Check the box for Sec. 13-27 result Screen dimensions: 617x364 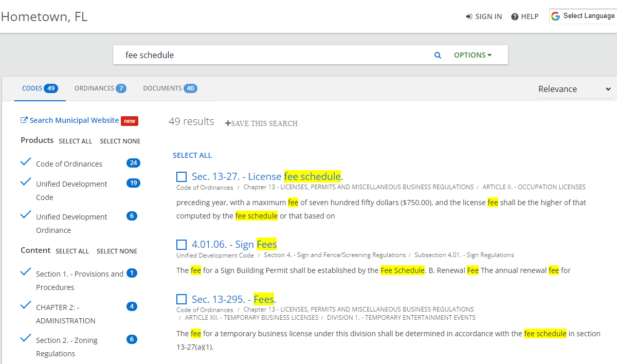[182, 177]
